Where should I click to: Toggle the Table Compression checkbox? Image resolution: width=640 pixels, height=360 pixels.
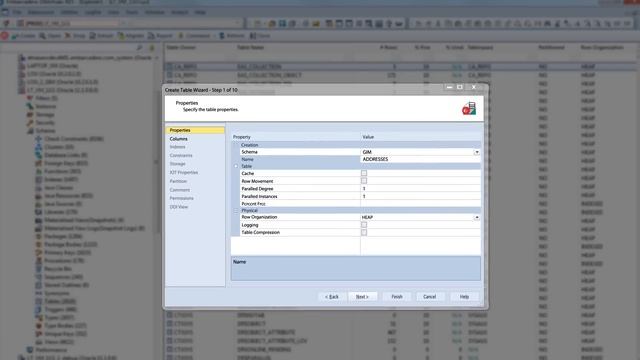[x=364, y=233]
